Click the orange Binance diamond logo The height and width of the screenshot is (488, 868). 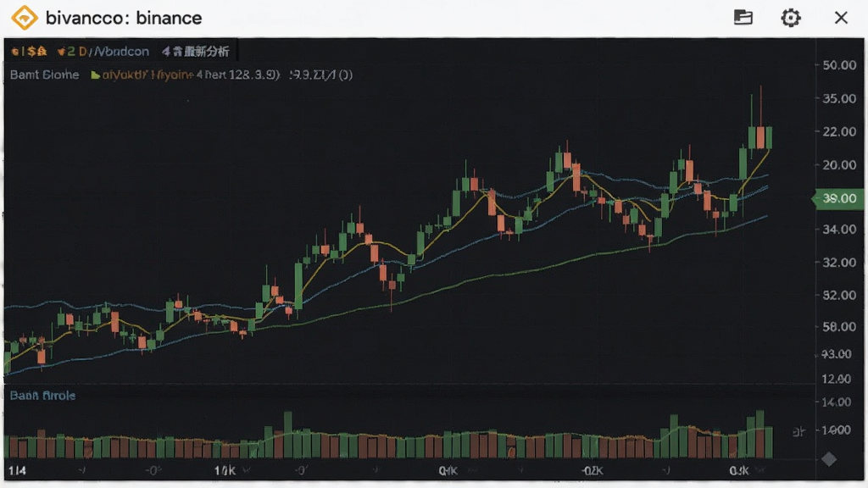25,18
